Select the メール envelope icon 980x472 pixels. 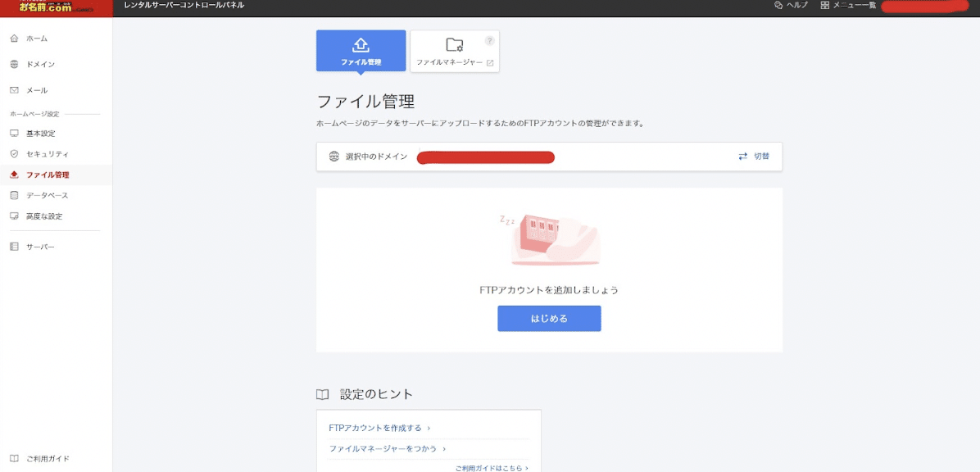point(14,90)
